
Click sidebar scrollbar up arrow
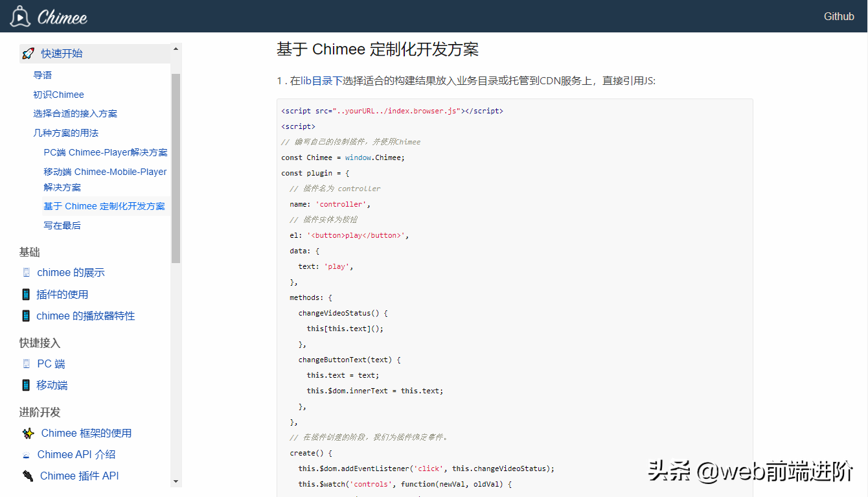point(176,49)
